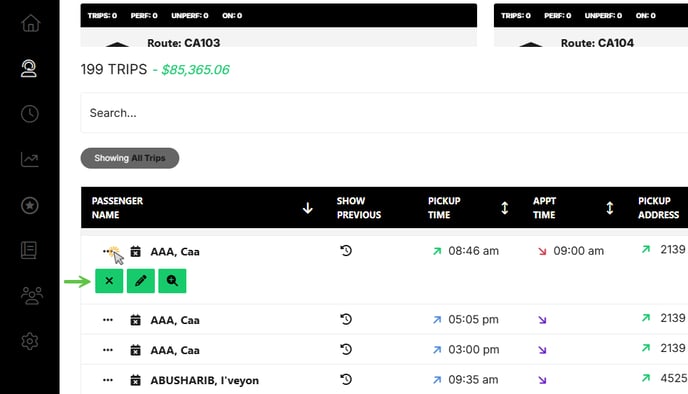Sort by Passenger Name arrow

coord(308,208)
